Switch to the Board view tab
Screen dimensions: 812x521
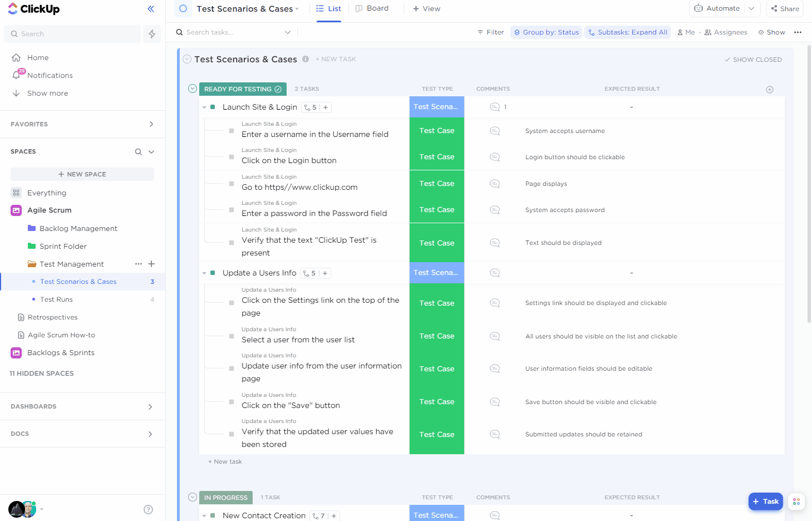pos(372,8)
